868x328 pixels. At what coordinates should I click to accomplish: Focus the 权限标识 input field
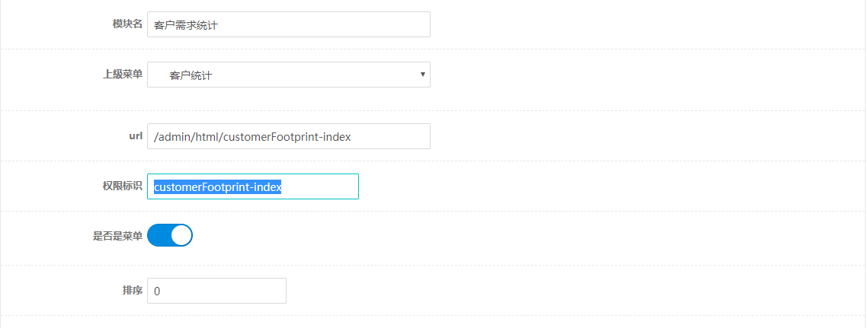pos(253,186)
